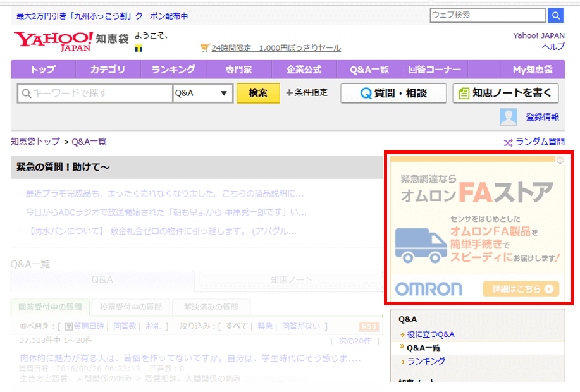580x392 pixels.
Task: Click the T-point card icon under ようこそ
Action: pos(139,49)
